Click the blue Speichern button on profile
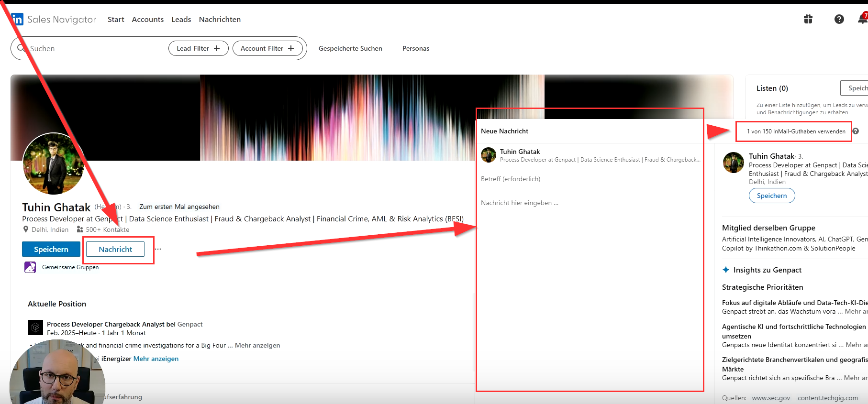The image size is (868, 404). pyautogui.click(x=51, y=249)
